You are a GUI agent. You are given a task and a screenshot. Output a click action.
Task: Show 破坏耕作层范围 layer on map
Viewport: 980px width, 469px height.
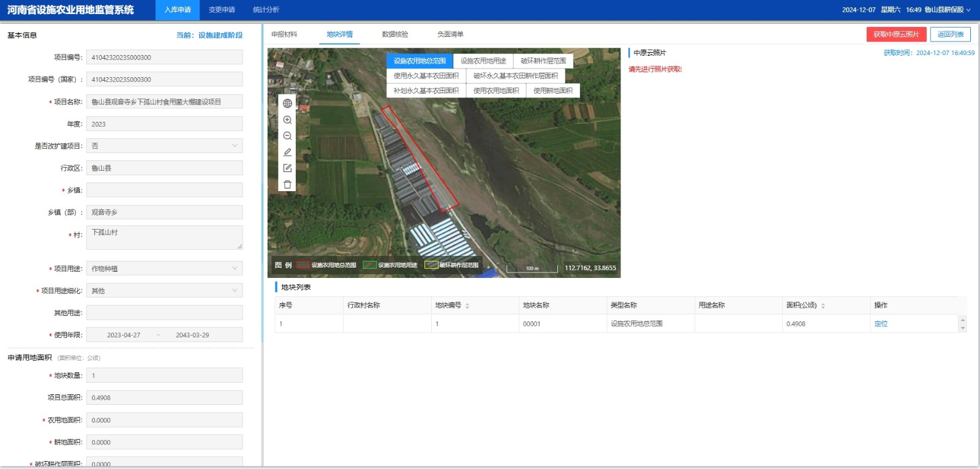(543, 61)
